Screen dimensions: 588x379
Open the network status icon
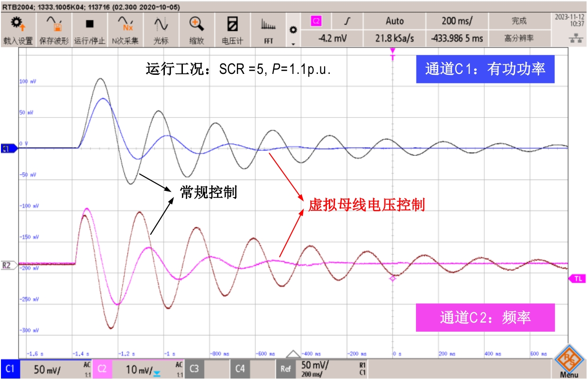pos(576,39)
